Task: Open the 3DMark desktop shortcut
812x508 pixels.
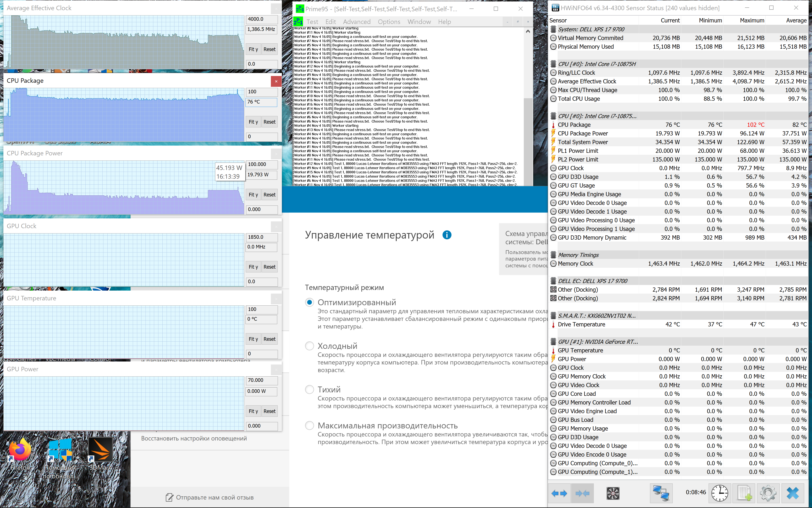Action: tap(100, 454)
